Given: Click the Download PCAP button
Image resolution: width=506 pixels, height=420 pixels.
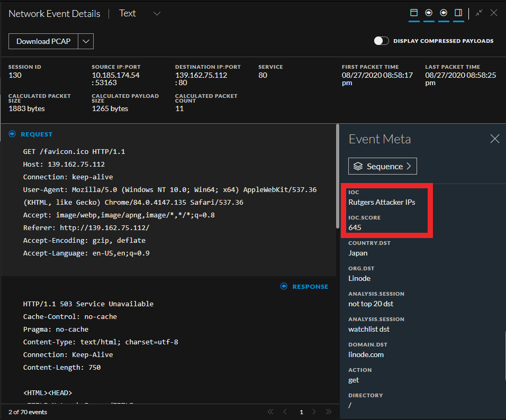Looking at the screenshot, I should [x=43, y=41].
